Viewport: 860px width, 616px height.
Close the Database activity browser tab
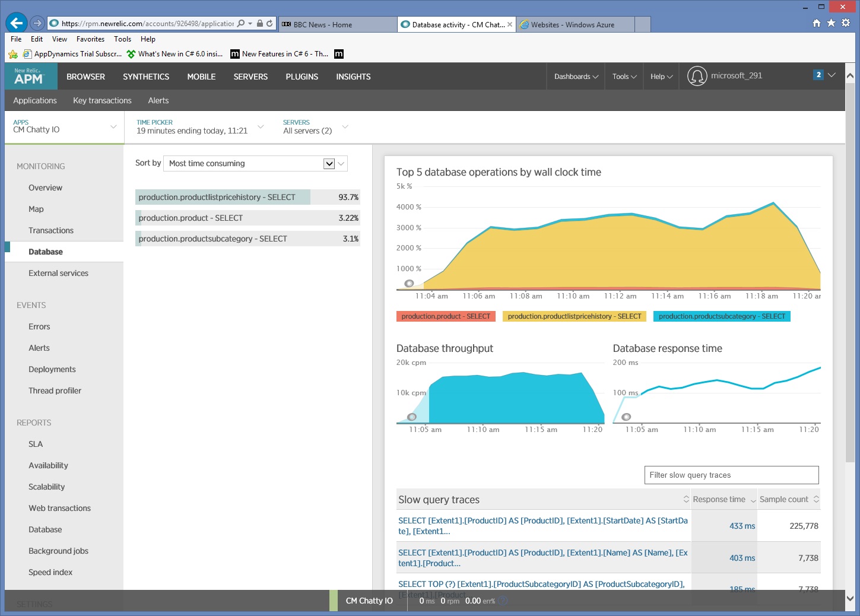pos(510,24)
